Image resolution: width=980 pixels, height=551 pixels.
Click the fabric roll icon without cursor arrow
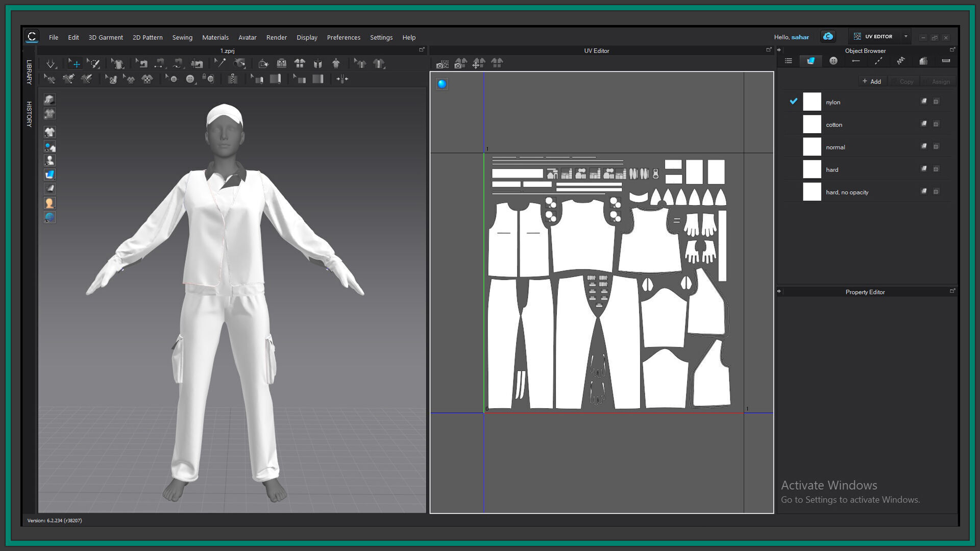click(275, 79)
